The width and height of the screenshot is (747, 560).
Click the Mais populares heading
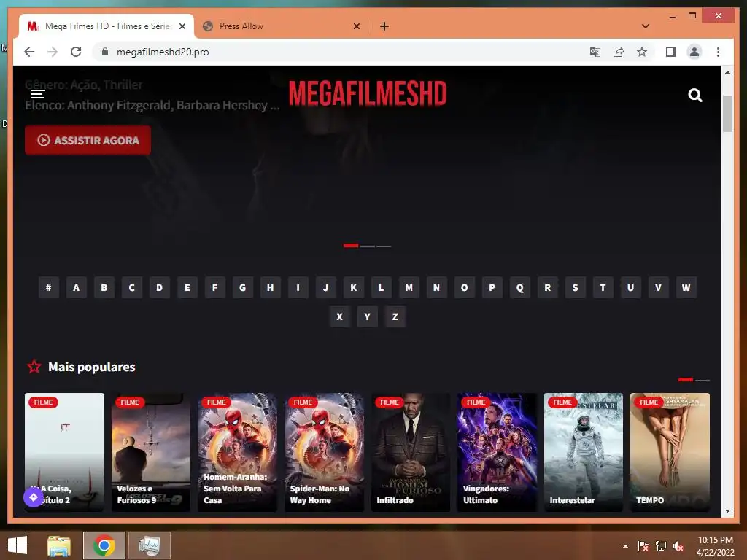91,367
